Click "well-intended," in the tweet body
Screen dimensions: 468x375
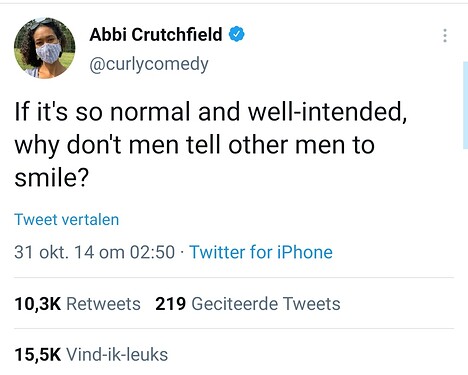coord(327,112)
